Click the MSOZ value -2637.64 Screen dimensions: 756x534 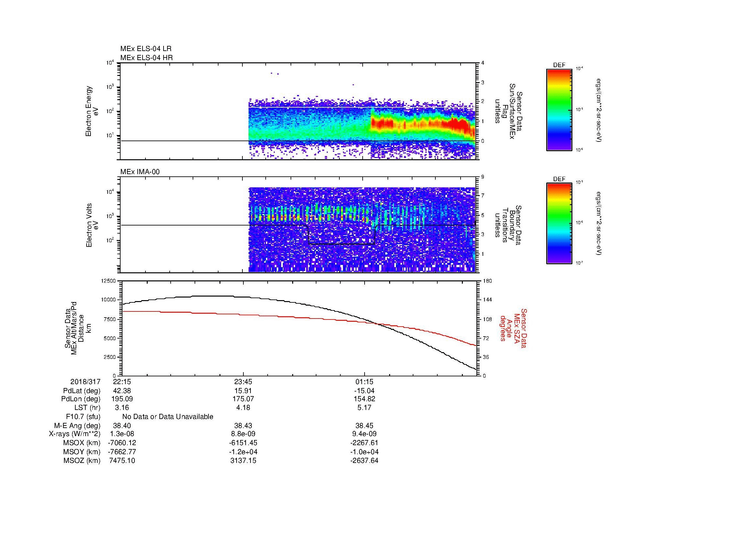(x=365, y=461)
